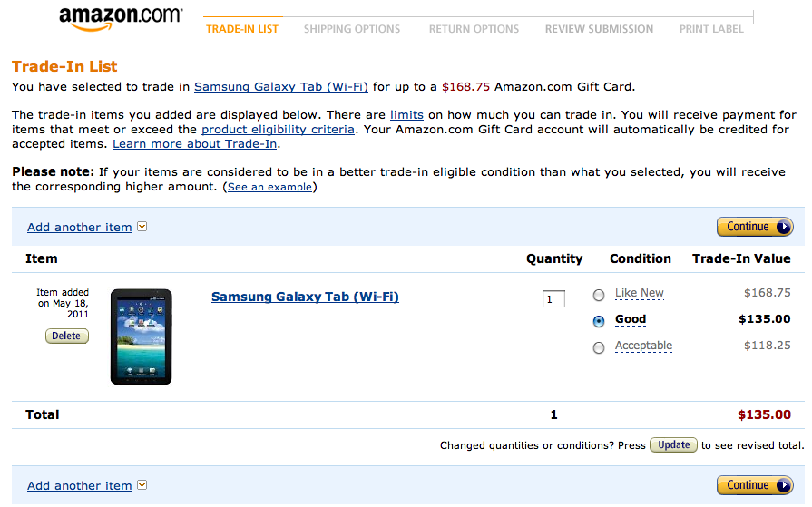Open the See an example link
This screenshot has height=507, width=812.
pos(269,187)
